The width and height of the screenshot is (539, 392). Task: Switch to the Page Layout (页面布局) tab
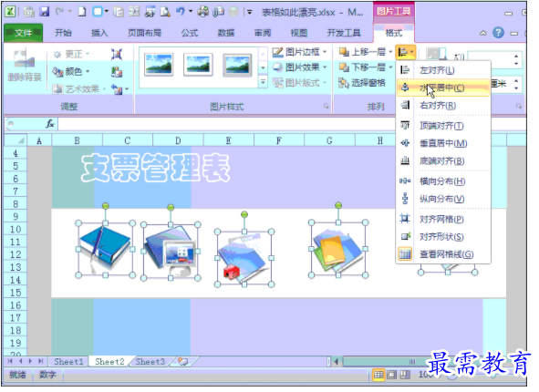point(144,33)
